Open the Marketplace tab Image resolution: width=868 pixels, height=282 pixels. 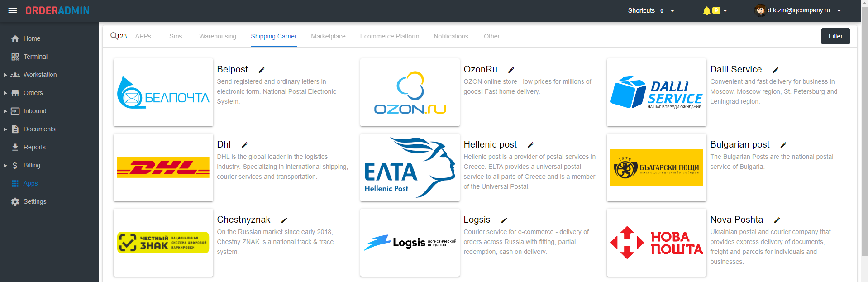coord(328,36)
